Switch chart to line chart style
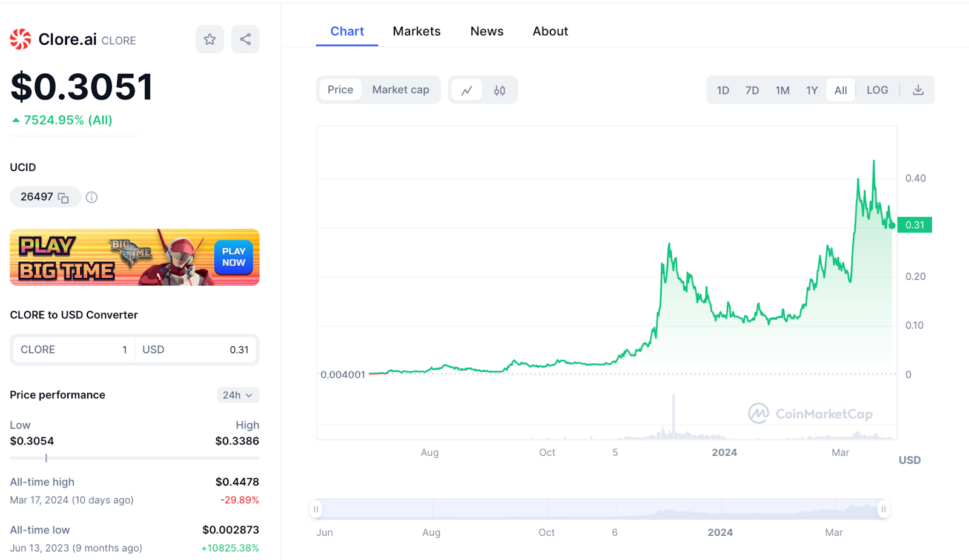Image resolution: width=969 pixels, height=560 pixels. point(466,89)
